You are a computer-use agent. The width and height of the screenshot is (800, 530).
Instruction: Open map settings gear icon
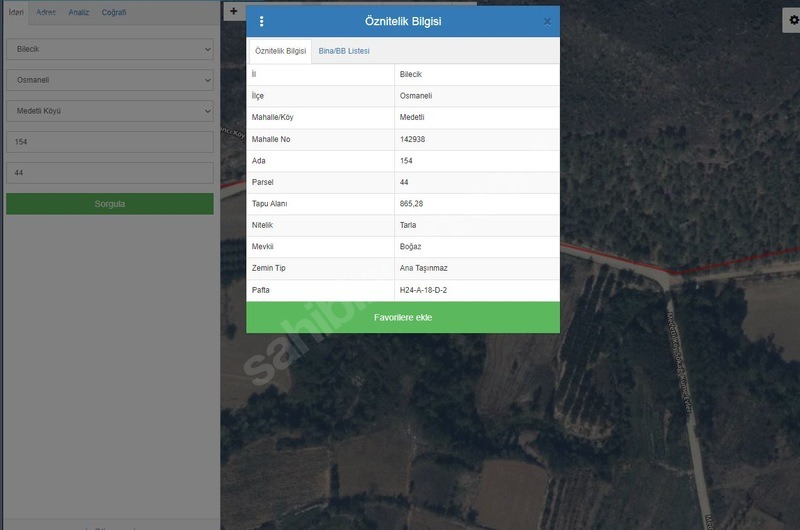click(794, 20)
